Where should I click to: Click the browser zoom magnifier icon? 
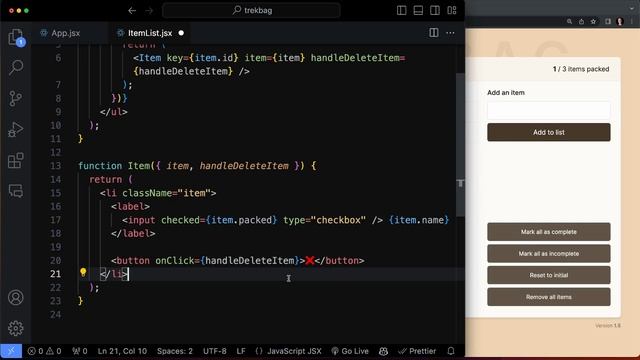pyautogui.click(x=569, y=22)
